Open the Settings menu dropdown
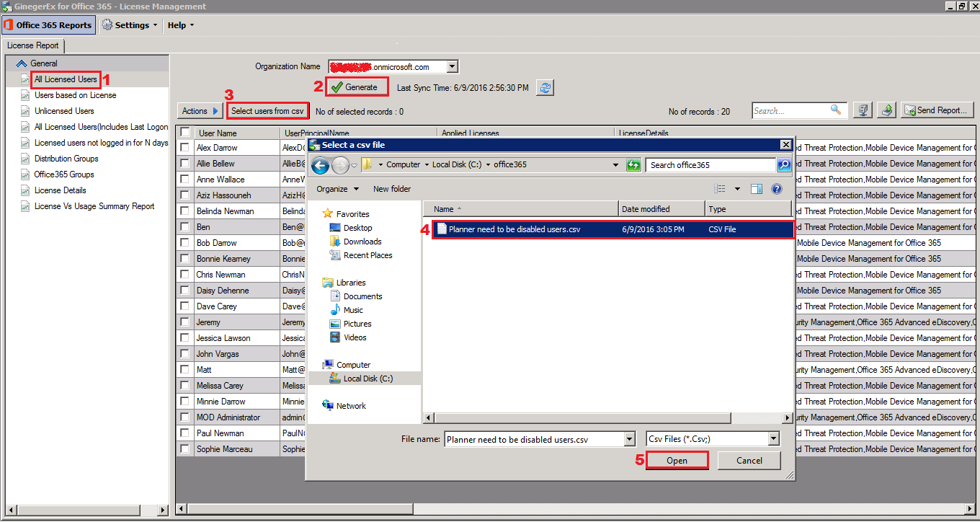 tap(130, 25)
